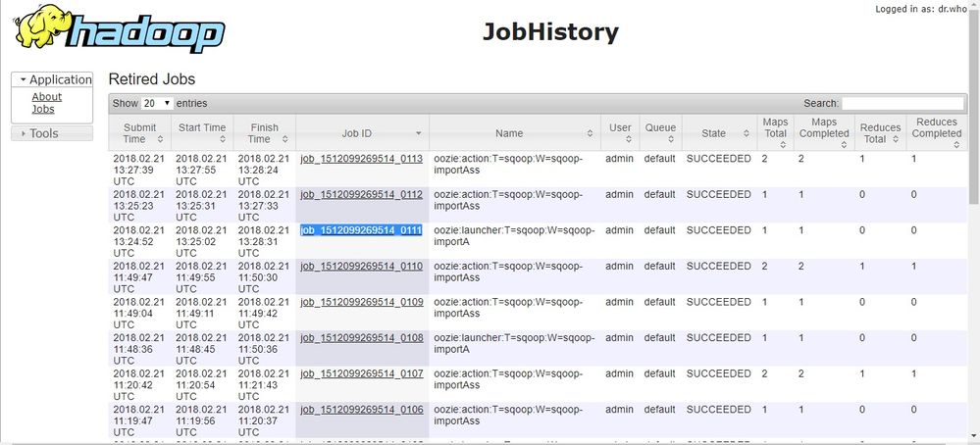Sort table by Start Time column
Viewport: 980px width, 445px height.
(202, 133)
